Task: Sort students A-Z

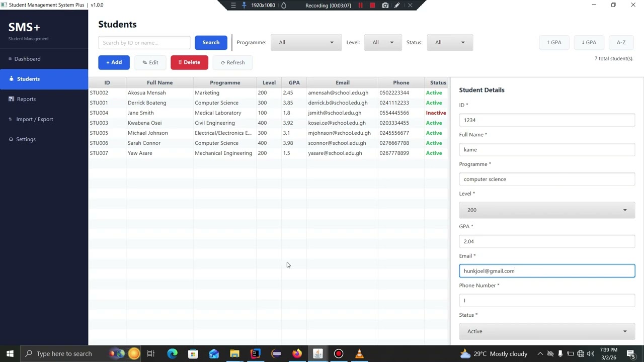Action: pyautogui.click(x=621, y=43)
